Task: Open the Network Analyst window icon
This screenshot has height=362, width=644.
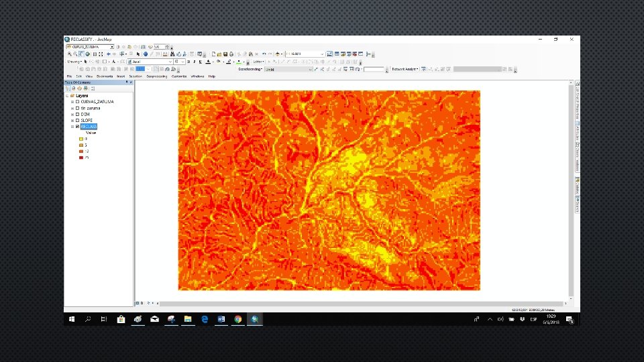Action: pyautogui.click(x=423, y=69)
